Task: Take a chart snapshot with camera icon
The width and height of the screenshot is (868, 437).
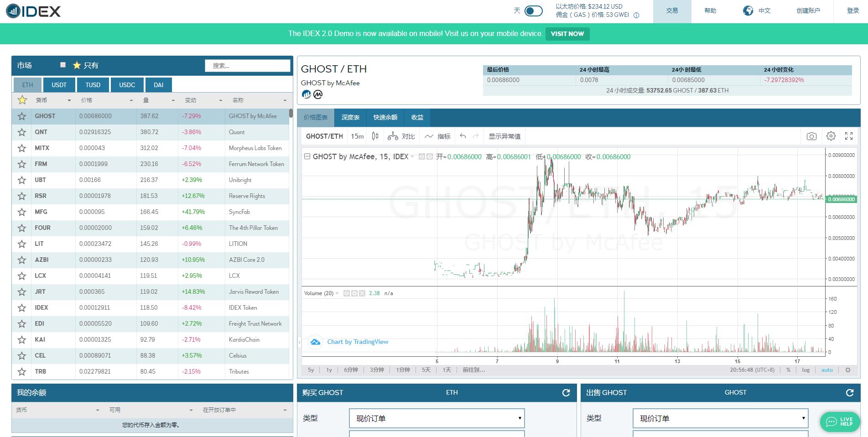Action: coord(811,136)
